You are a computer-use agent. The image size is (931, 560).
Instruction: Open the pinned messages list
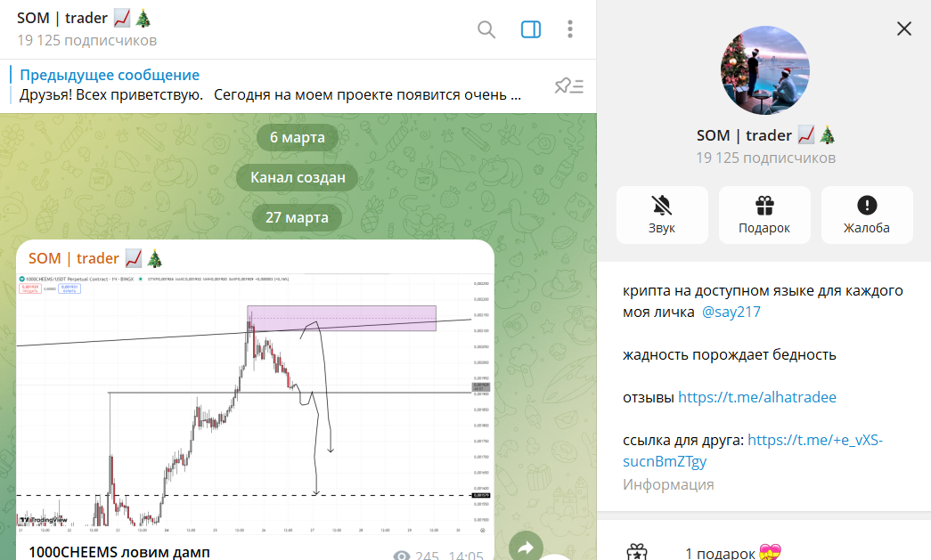(x=568, y=86)
